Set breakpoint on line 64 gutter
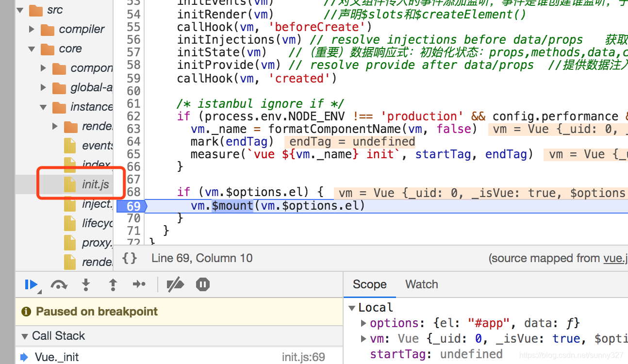This screenshot has width=628, height=364. coord(133,141)
